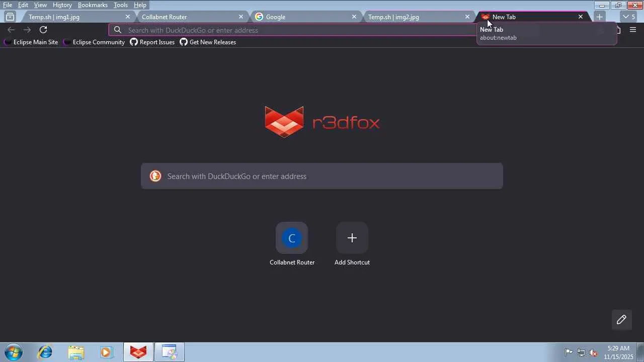This screenshot has width=644, height=362.
Task: Close the Temp.sh | img2.jpg tab
Action: pos(467,17)
